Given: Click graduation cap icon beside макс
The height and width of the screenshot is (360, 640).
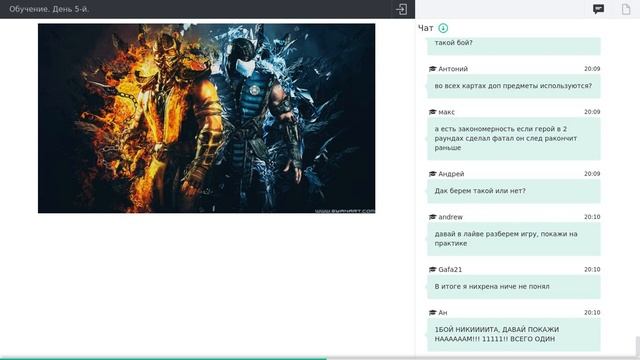Looking at the screenshot, I should (433, 112).
